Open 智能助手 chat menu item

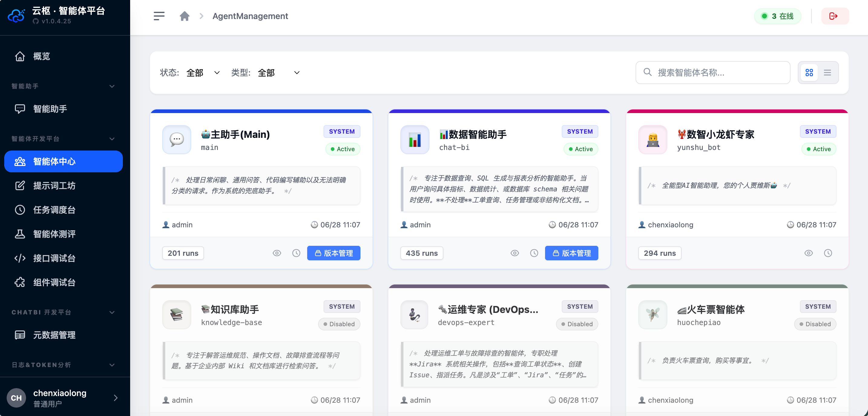63,109
